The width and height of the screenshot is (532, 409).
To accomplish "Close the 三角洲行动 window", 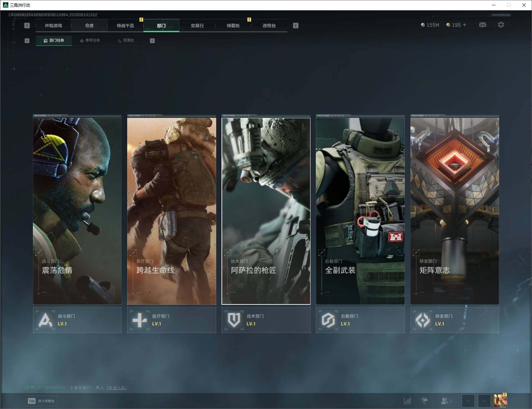I will 524,5.
